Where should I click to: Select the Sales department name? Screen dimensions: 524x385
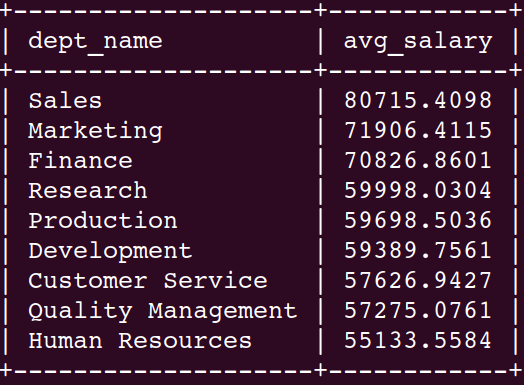pyautogui.click(x=65, y=100)
